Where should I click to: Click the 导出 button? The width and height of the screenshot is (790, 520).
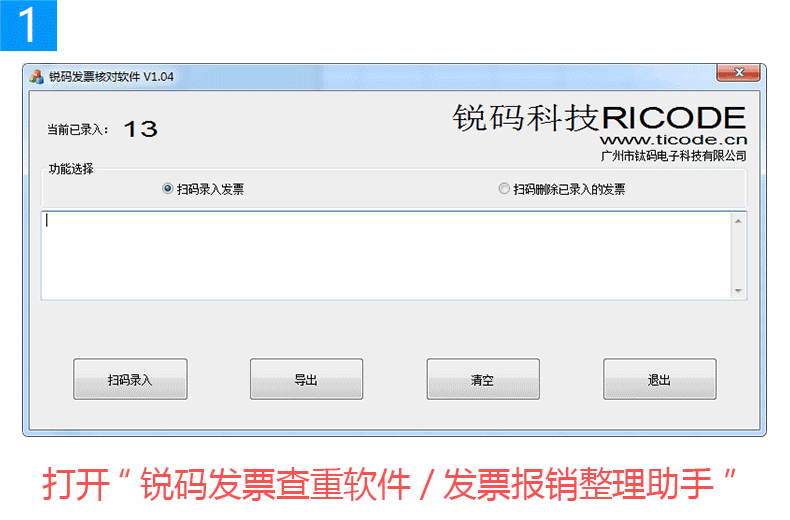(306, 379)
